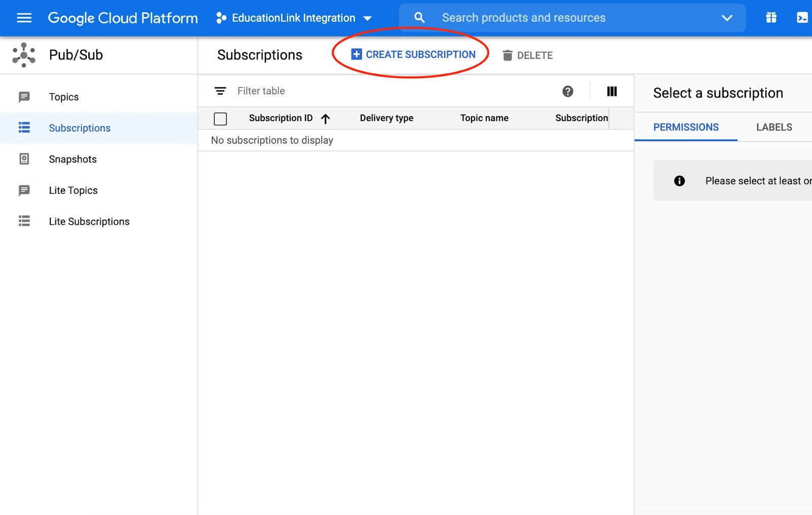Click the Pub/Sub product icon

click(x=24, y=55)
